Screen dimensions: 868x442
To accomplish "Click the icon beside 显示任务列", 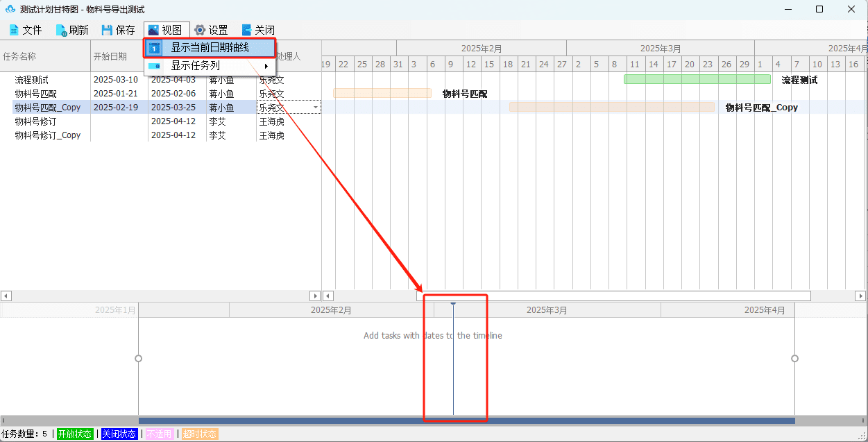I will [x=154, y=66].
